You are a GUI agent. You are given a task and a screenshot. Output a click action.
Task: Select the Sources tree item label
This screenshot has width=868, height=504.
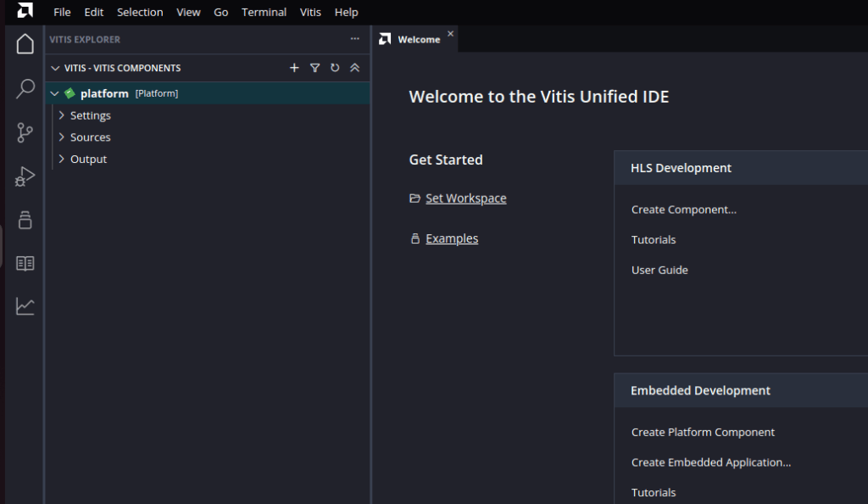point(90,137)
